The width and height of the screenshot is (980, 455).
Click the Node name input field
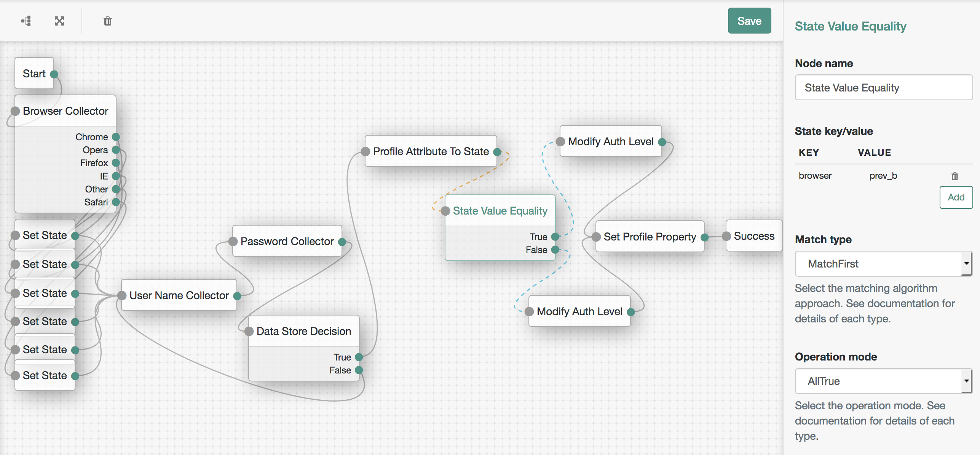pos(883,88)
